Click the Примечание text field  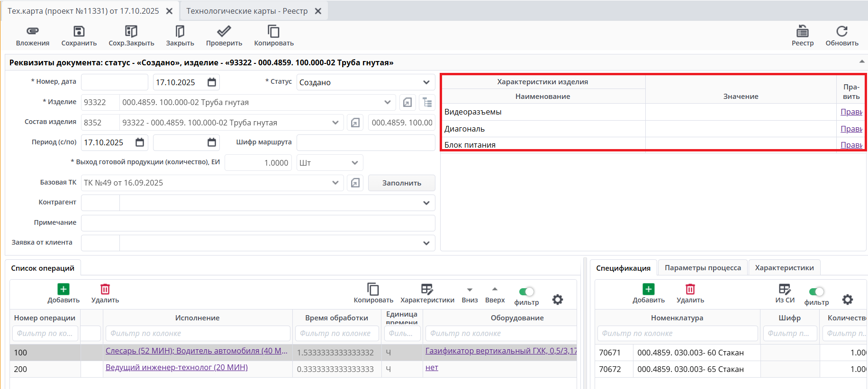(x=258, y=223)
